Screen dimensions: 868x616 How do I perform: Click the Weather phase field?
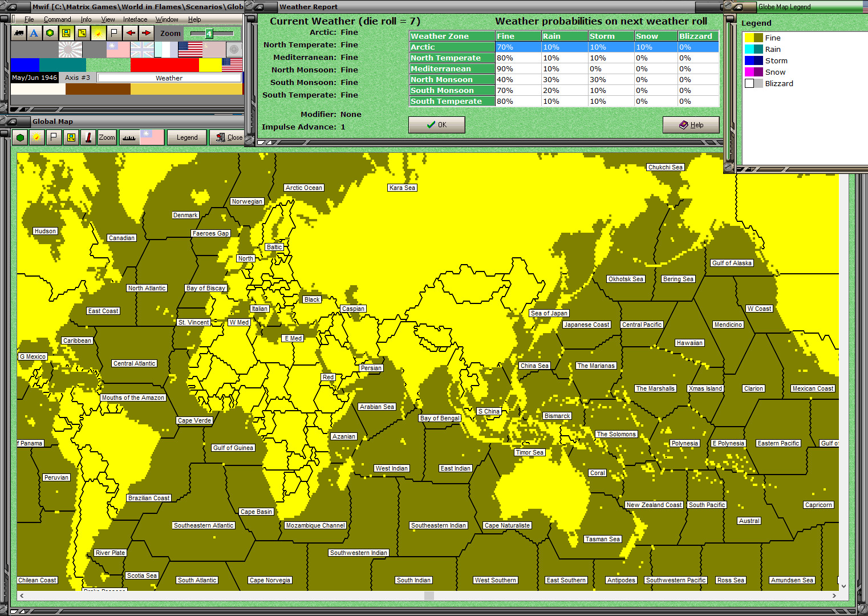[169, 78]
